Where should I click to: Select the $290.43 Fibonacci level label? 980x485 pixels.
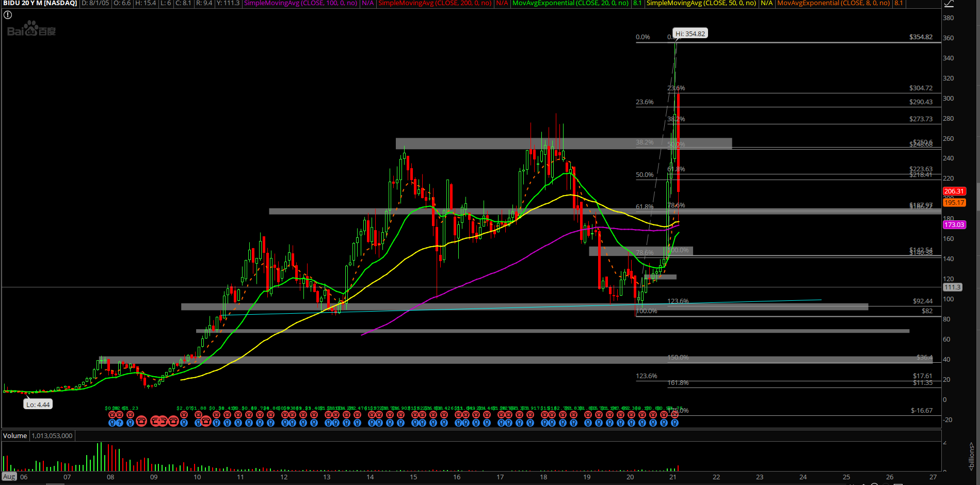[x=921, y=102]
